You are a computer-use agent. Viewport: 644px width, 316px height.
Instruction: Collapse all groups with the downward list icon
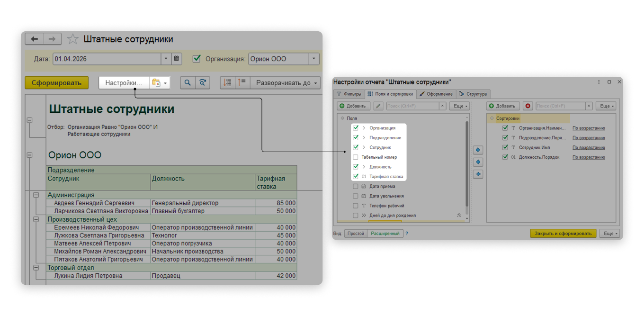point(228,82)
